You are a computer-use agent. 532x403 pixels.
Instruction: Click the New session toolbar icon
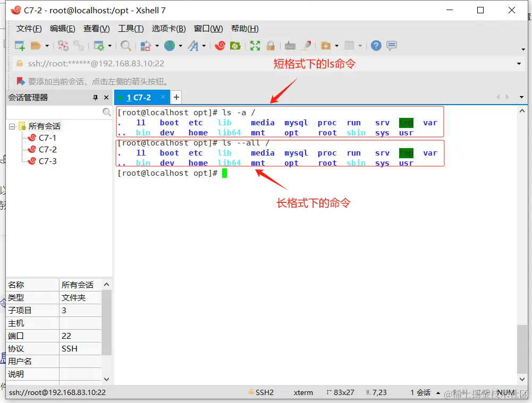[x=20, y=46]
